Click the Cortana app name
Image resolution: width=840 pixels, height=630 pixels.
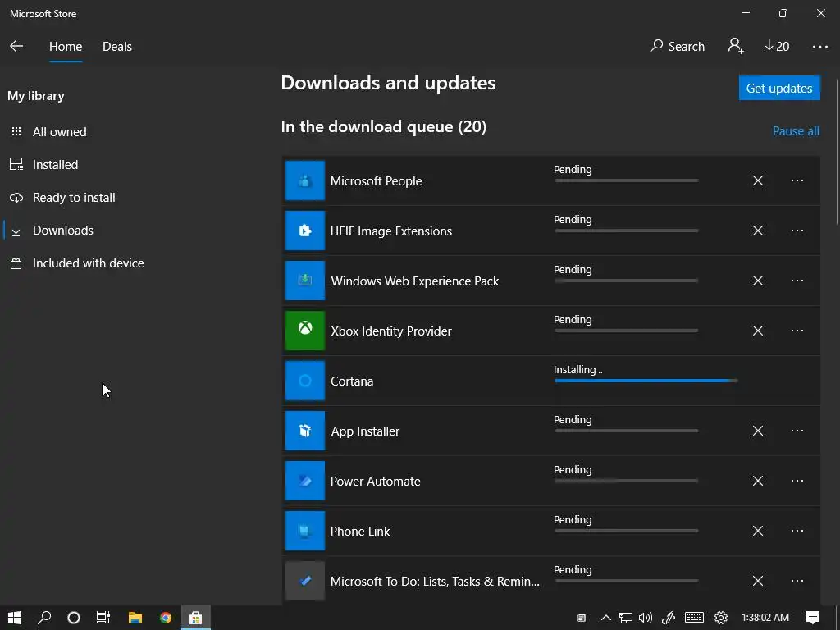352,381
